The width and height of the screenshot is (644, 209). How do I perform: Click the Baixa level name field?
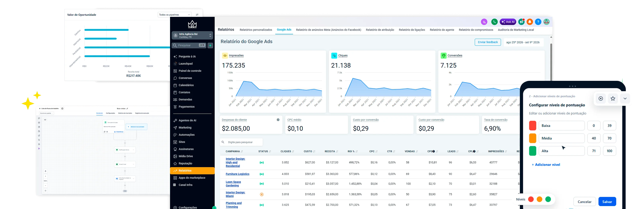pyautogui.click(x=561, y=126)
